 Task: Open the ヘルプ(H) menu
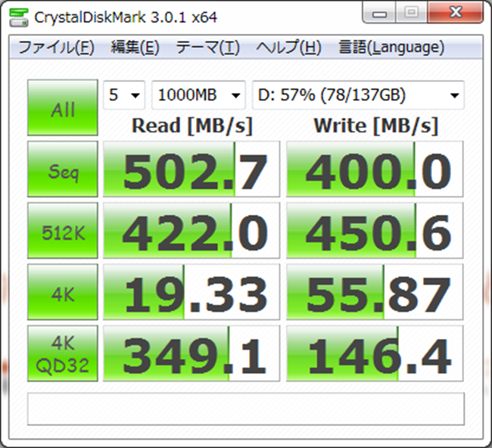(288, 48)
